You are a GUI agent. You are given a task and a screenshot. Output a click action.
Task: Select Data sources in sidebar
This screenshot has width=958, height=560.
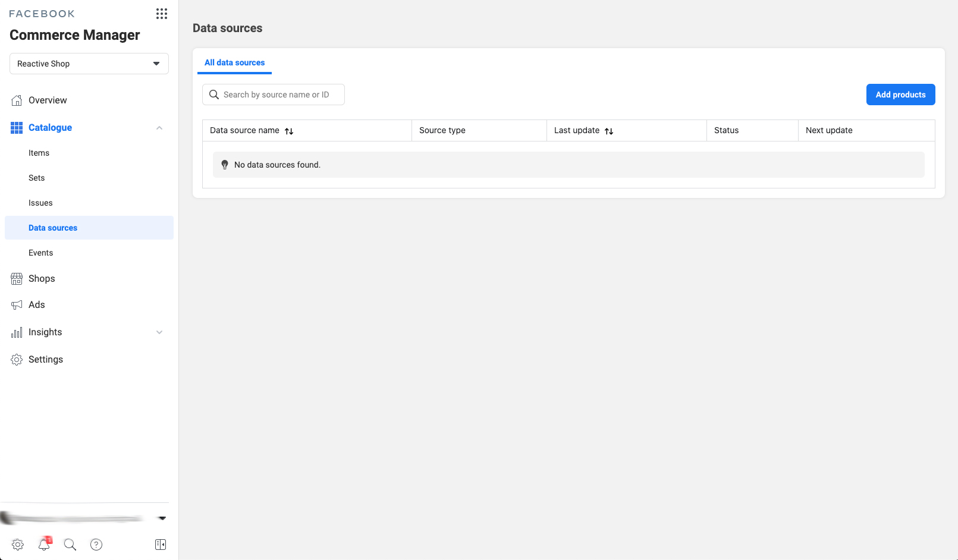(x=89, y=228)
